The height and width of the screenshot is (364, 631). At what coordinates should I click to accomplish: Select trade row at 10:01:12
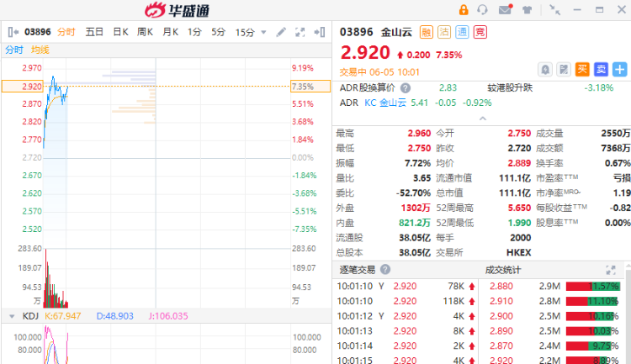click(406, 316)
